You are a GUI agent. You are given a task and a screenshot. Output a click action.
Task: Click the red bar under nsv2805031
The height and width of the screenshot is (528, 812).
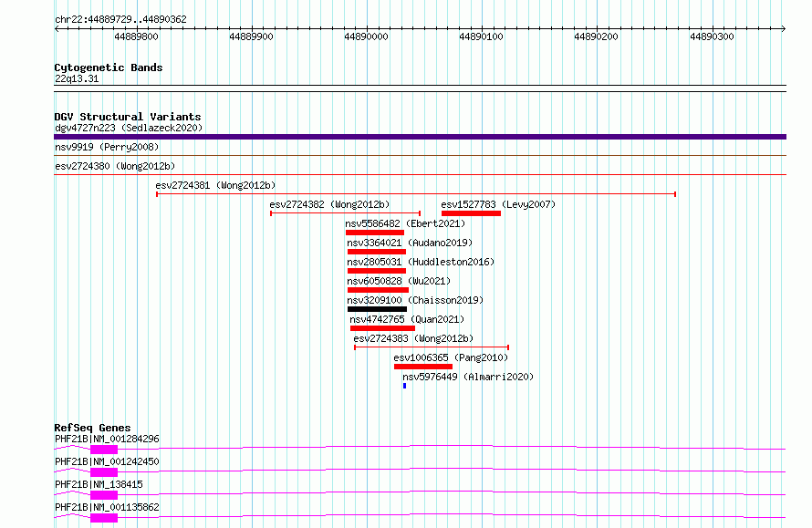click(x=377, y=271)
